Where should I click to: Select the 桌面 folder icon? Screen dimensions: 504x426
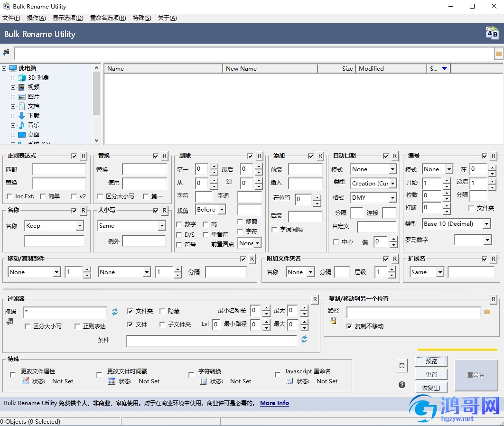pos(22,135)
